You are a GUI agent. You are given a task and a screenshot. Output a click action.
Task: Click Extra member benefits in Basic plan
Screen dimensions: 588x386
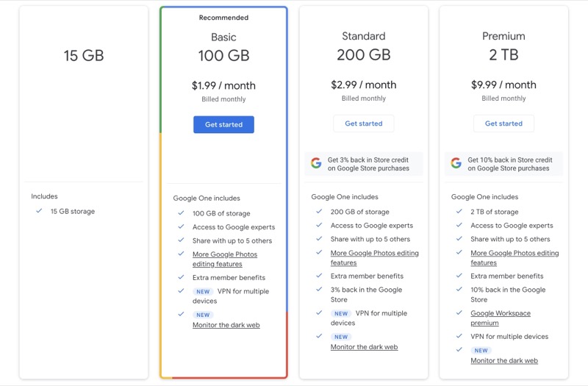coord(229,278)
